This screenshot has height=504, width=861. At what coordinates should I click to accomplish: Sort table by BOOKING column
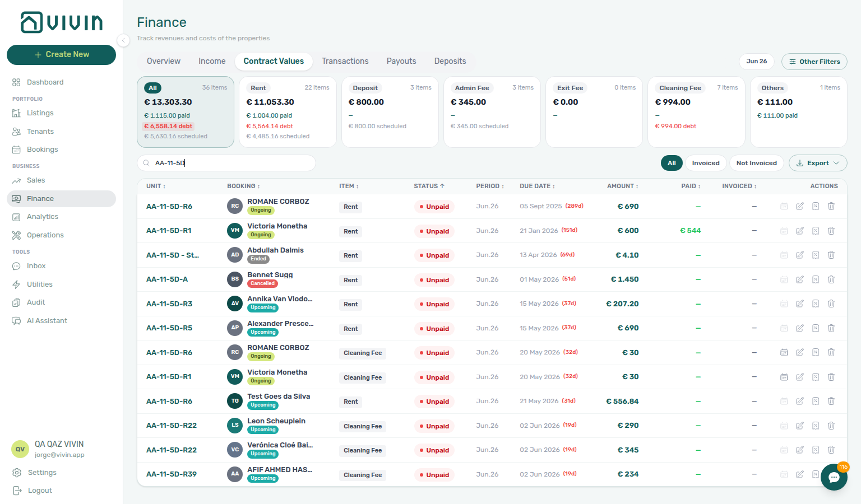pos(243,186)
